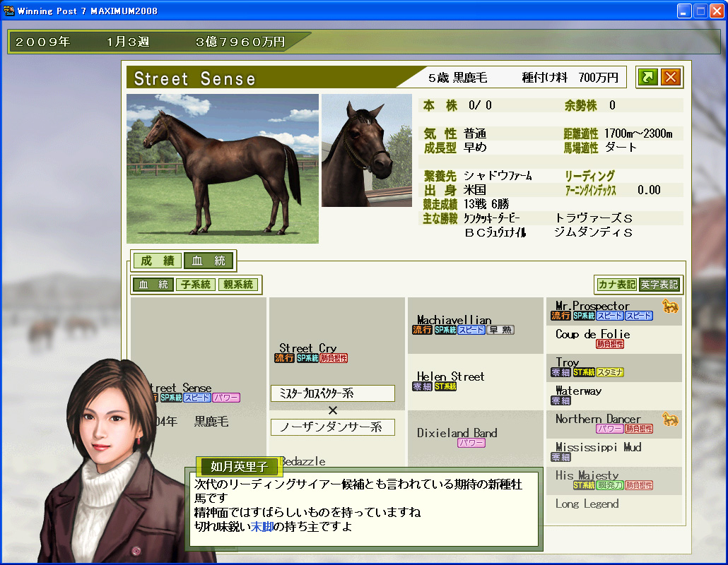Open the 子系統 sub-tab

coord(196,285)
